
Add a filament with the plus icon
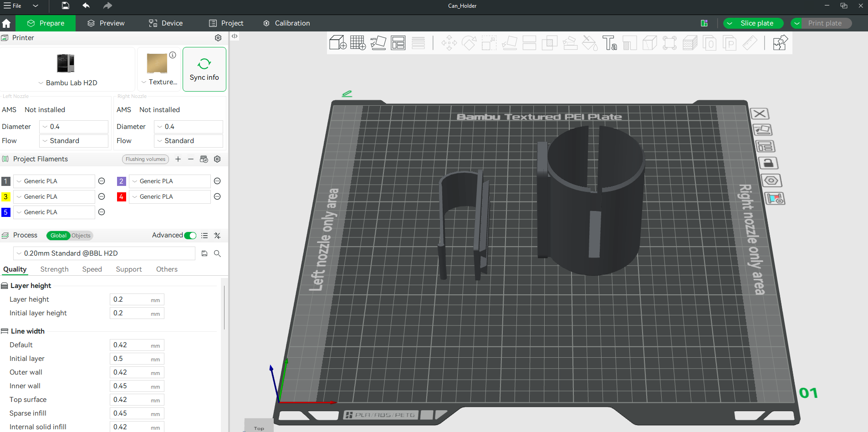point(178,159)
